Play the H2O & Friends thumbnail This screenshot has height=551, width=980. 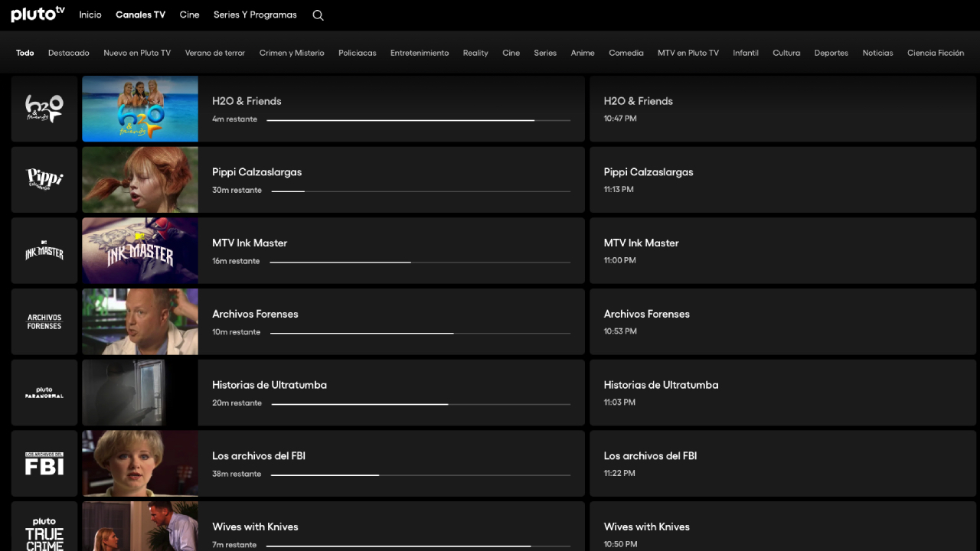point(140,109)
